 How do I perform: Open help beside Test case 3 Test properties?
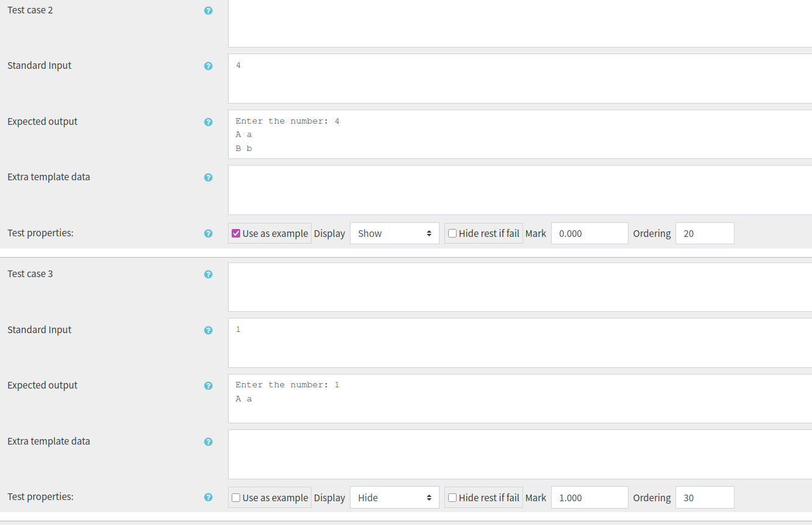(x=208, y=497)
